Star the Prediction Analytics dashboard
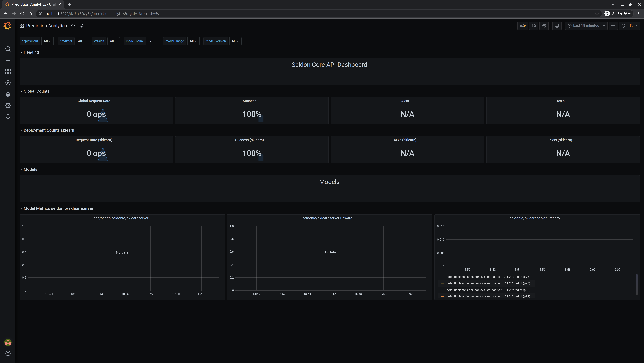The width and height of the screenshot is (644, 363). click(73, 26)
